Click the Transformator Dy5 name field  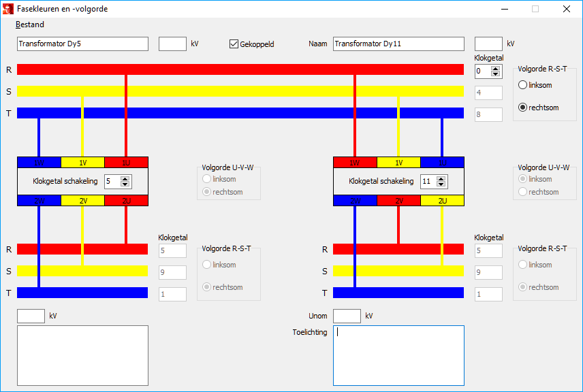pyautogui.click(x=82, y=44)
